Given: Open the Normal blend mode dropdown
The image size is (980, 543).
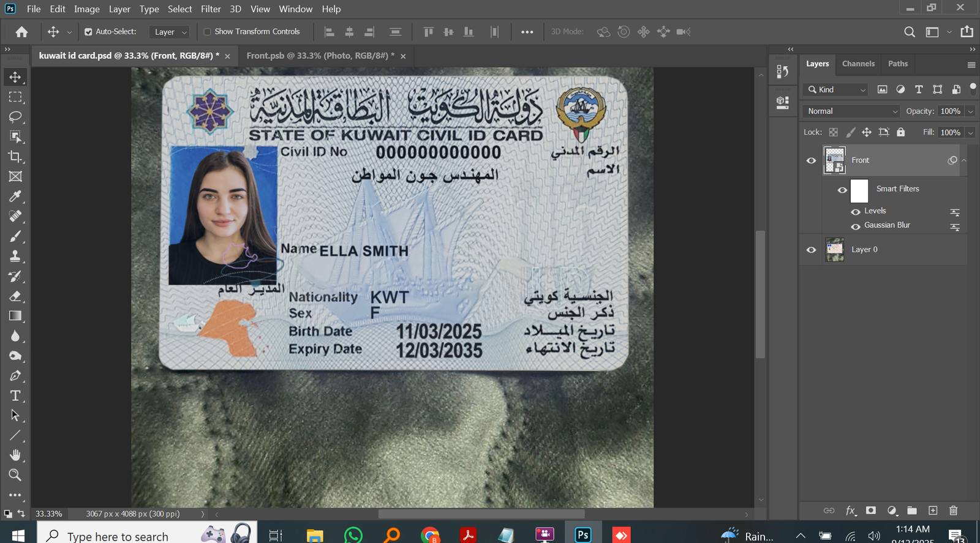Looking at the screenshot, I should pos(851,111).
